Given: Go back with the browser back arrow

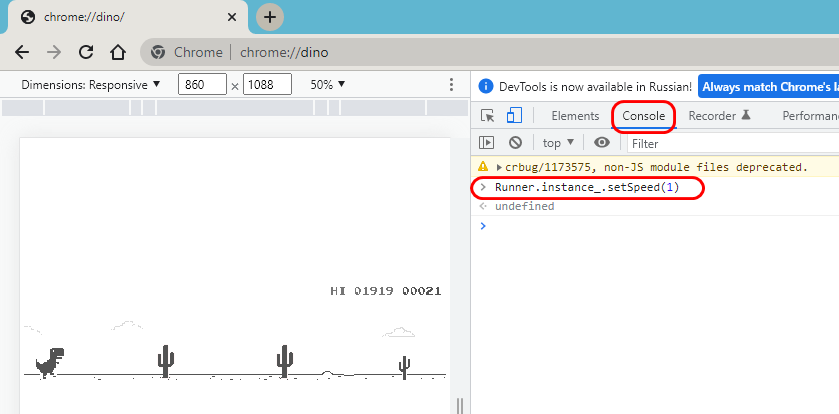Looking at the screenshot, I should click(x=22, y=52).
